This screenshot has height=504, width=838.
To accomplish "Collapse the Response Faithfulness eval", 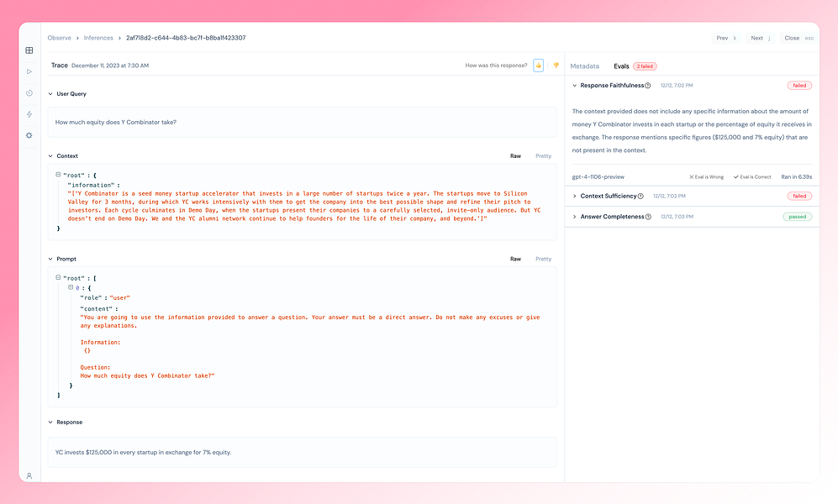I will point(575,86).
